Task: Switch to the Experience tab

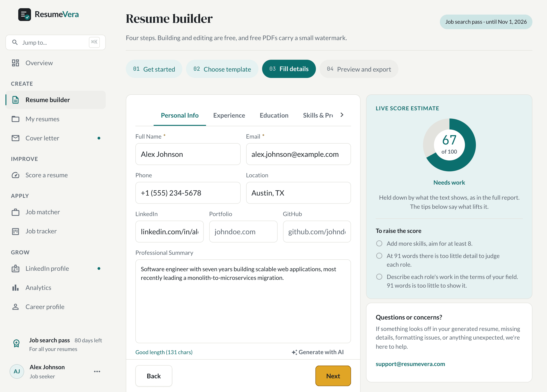Action: tap(229, 115)
